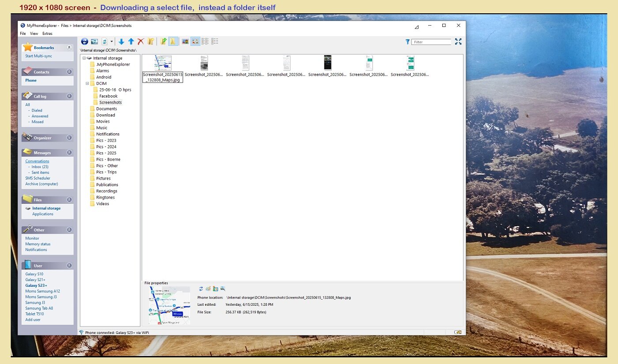Click the round blue refresh icon

(85, 41)
